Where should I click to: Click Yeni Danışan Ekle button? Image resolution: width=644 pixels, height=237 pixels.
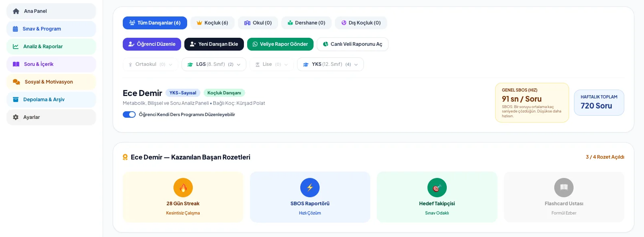[214, 44]
